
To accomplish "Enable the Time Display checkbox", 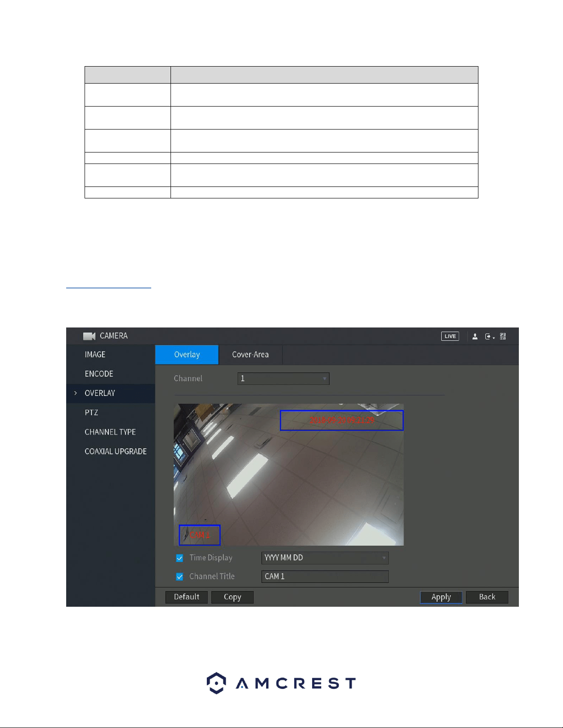I will [180, 558].
